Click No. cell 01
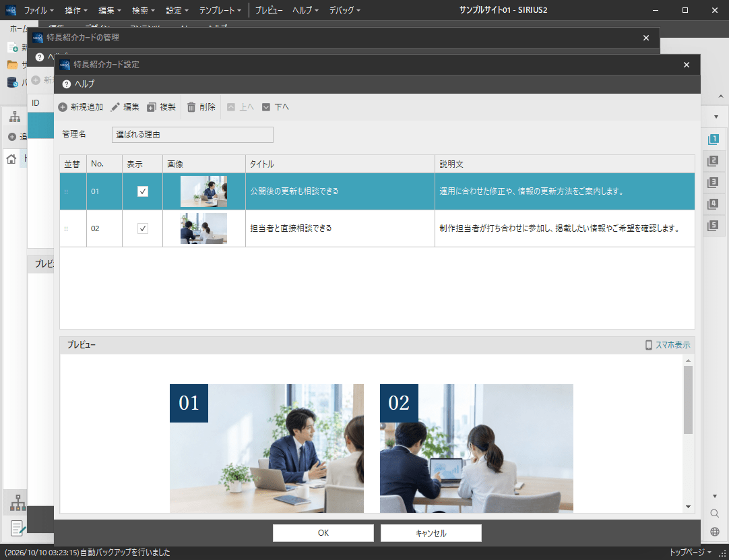 [x=104, y=191]
